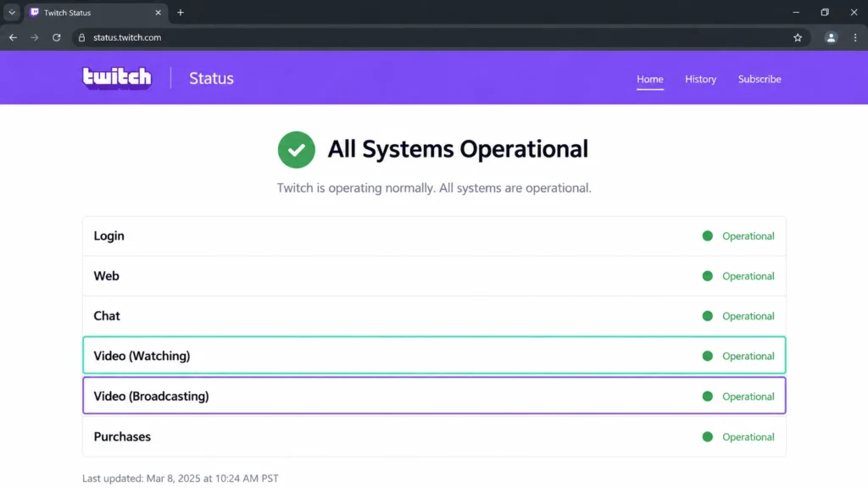This screenshot has height=488, width=868.
Task: Click the Chat green status dot
Action: (708, 316)
